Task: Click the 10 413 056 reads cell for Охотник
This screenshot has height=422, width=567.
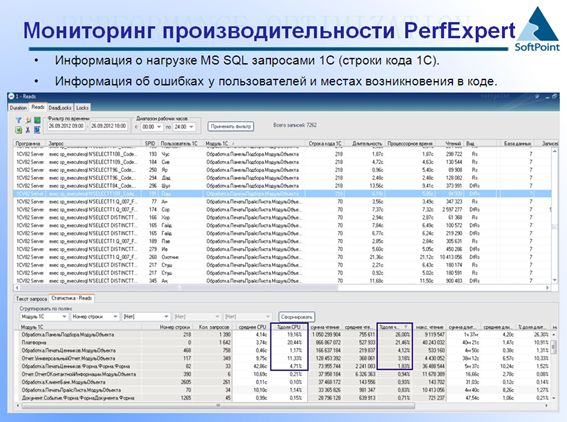Action: (451, 257)
